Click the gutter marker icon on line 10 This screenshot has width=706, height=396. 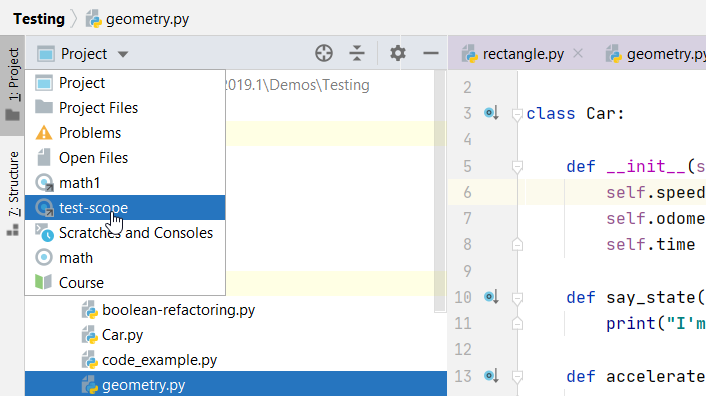click(x=491, y=297)
